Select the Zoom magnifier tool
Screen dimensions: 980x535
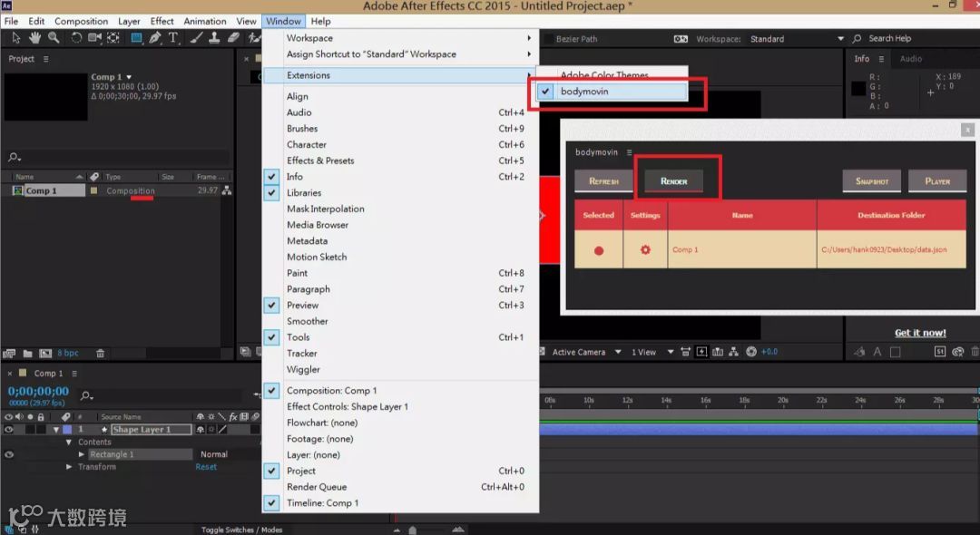click(54, 38)
